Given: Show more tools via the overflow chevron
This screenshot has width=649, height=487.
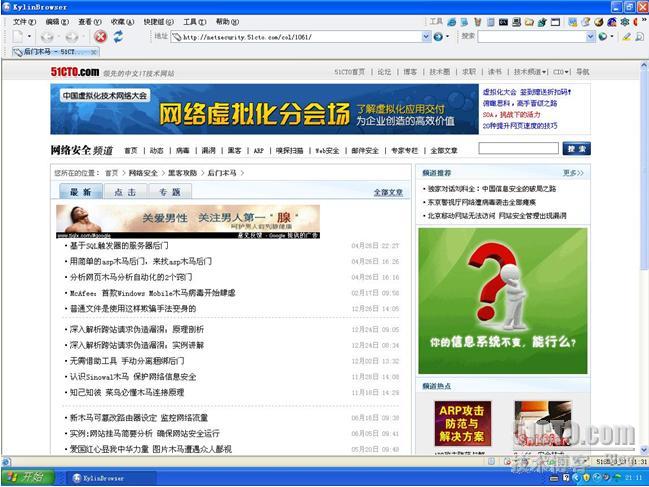Looking at the screenshot, I should (x=645, y=19).
